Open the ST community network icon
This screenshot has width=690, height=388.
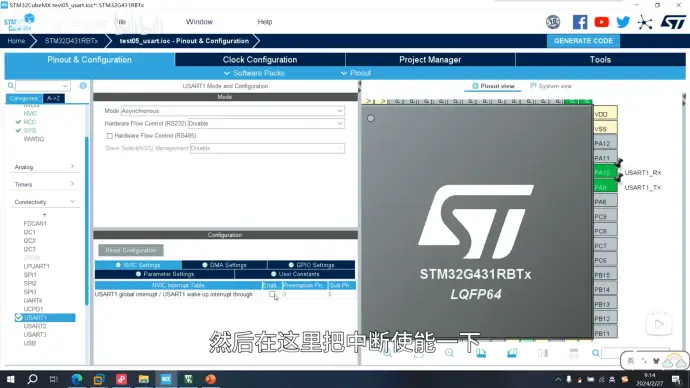pyautogui.click(x=645, y=22)
